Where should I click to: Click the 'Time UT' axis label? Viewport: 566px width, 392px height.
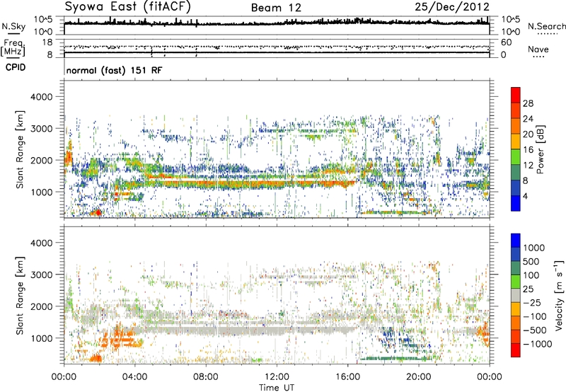(277, 387)
